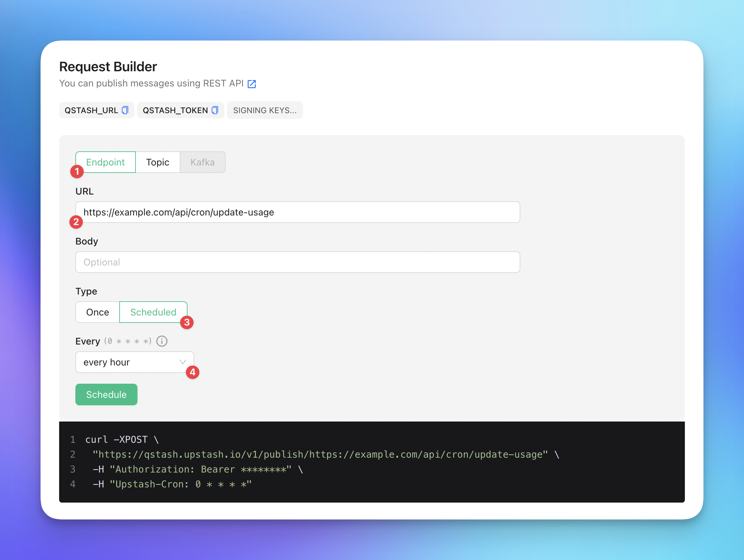Image resolution: width=744 pixels, height=560 pixels.
Task: Click the red step 3 badge
Action: click(x=187, y=322)
